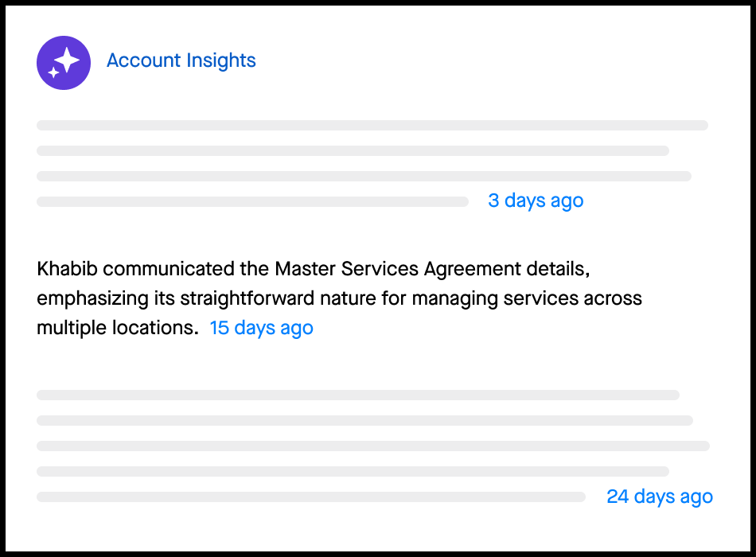Open the "3 days ago" timestamp link

click(x=536, y=201)
